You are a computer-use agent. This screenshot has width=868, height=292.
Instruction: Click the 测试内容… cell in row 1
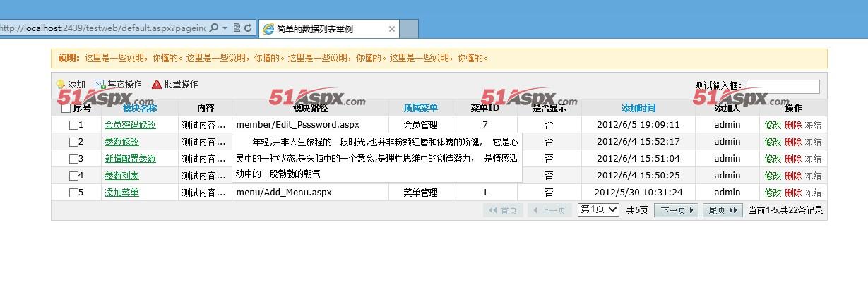(x=204, y=125)
